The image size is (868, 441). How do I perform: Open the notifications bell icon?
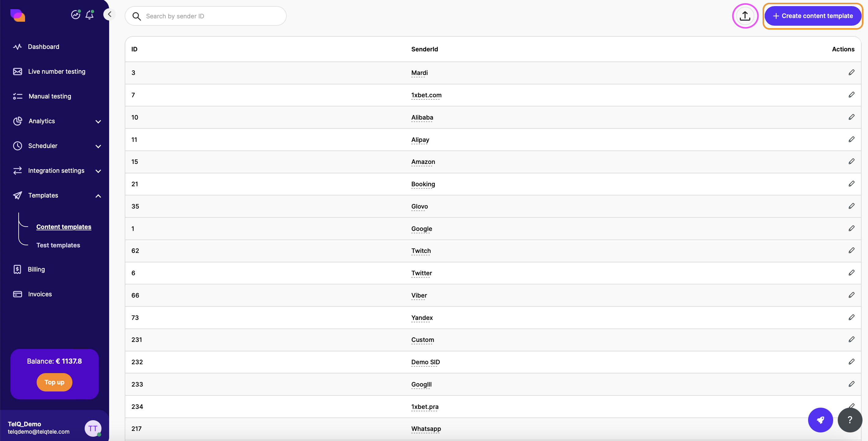(x=89, y=15)
